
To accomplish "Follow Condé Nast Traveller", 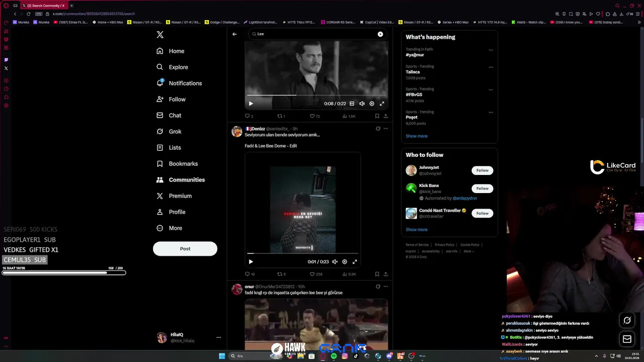I will point(482,213).
